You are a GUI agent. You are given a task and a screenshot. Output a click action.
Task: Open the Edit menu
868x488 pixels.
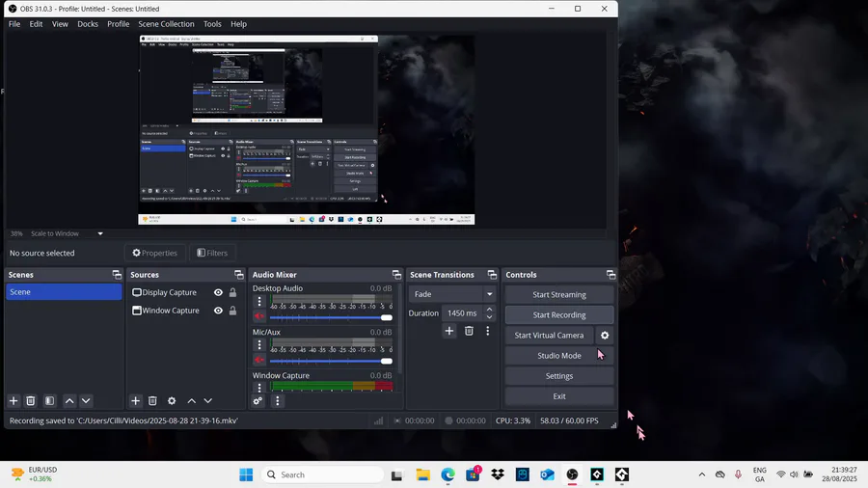coord(36,24)
